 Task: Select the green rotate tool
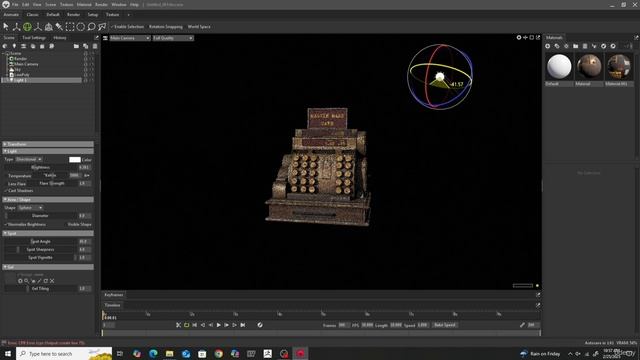(x=27, y=27)
